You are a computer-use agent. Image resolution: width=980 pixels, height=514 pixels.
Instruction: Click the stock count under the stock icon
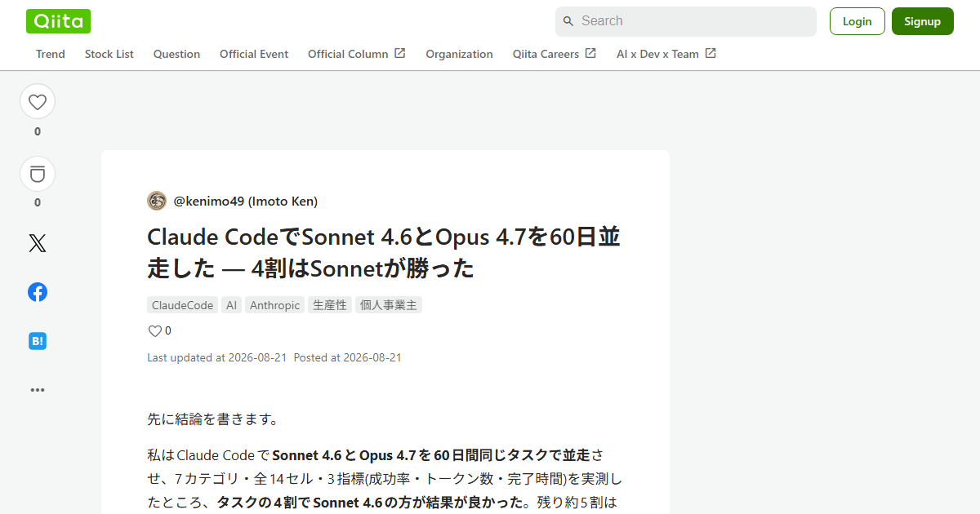[x=38, y=202]
